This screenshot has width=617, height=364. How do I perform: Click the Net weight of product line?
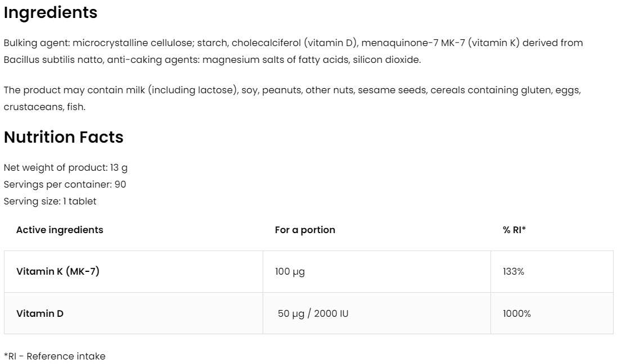(65, 167)
